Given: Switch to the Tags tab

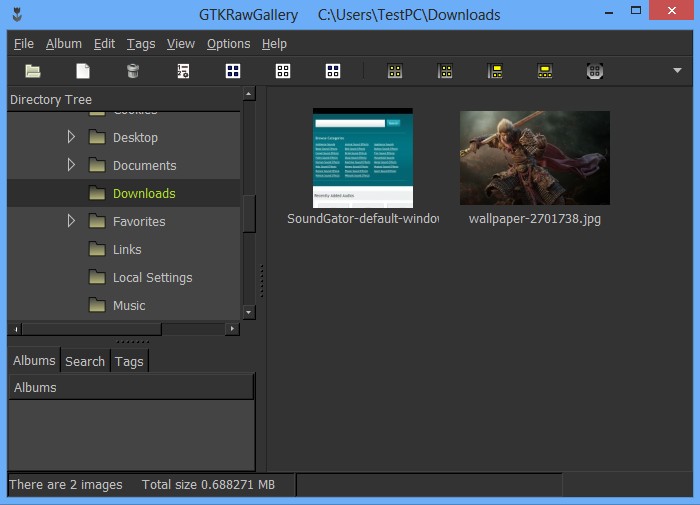Looking at the screenshot, I should click(129, 361).
